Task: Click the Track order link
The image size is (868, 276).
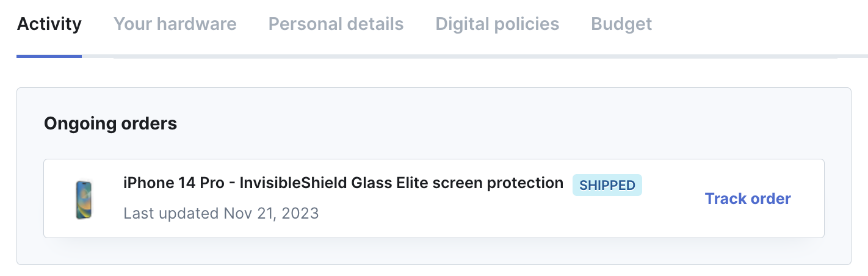Action: (748, 198)
